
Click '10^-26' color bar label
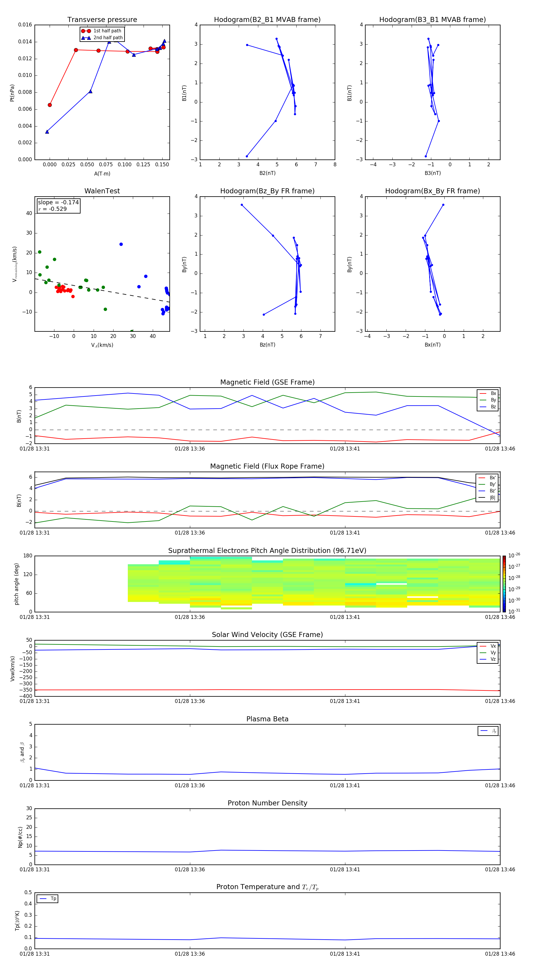[x=514, y=555]
